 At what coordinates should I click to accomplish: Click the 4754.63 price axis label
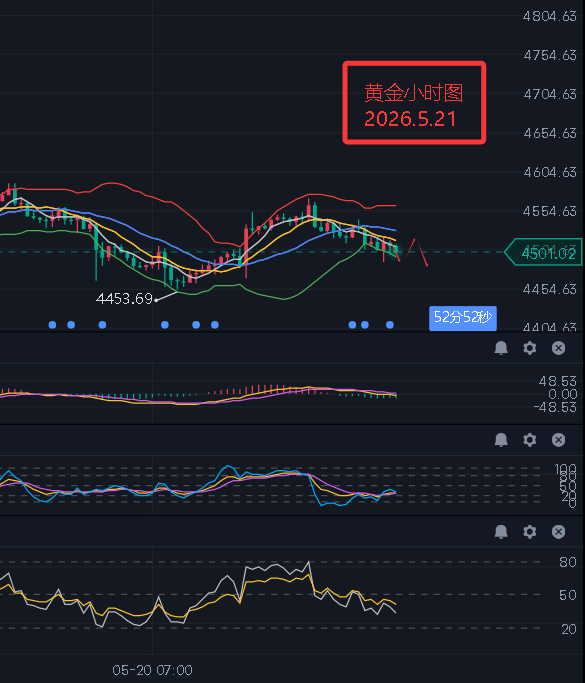550,55
